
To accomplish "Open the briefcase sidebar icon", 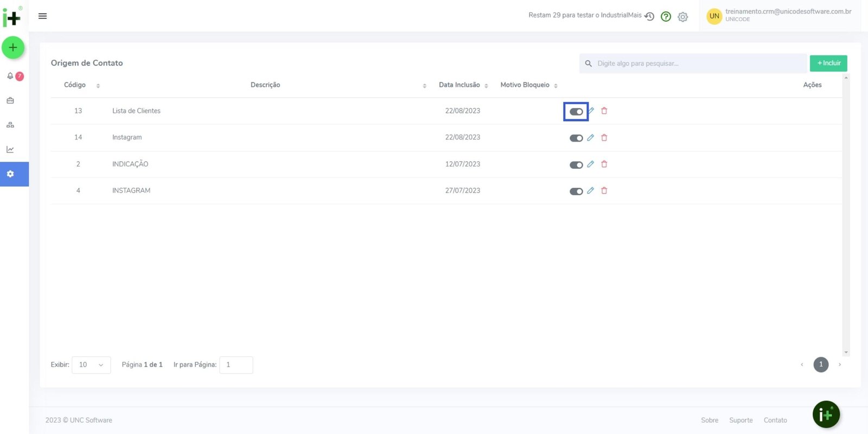I will pos(10,100).
